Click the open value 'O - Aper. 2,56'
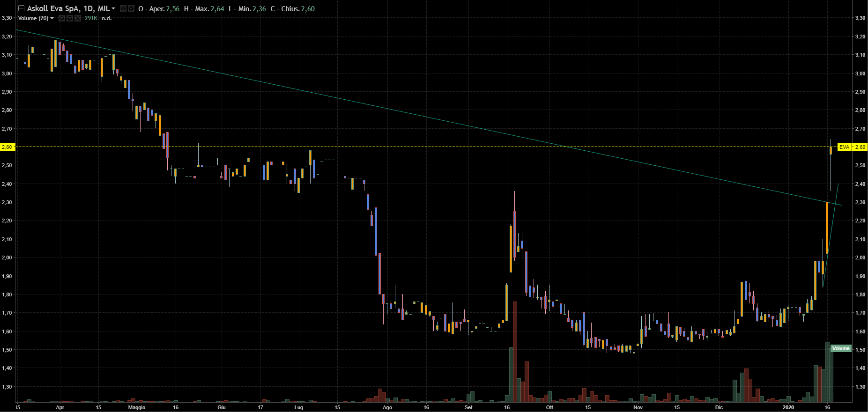Viewport: 868px width, 412px height. (x=159, y=9)
